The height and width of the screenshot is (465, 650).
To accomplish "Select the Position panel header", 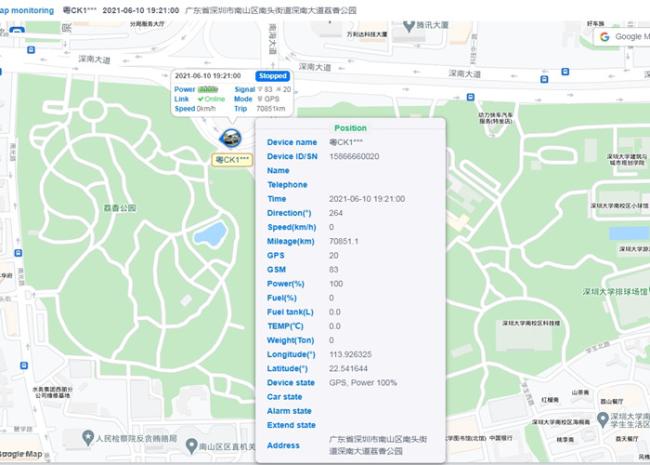I will [350, 128].
